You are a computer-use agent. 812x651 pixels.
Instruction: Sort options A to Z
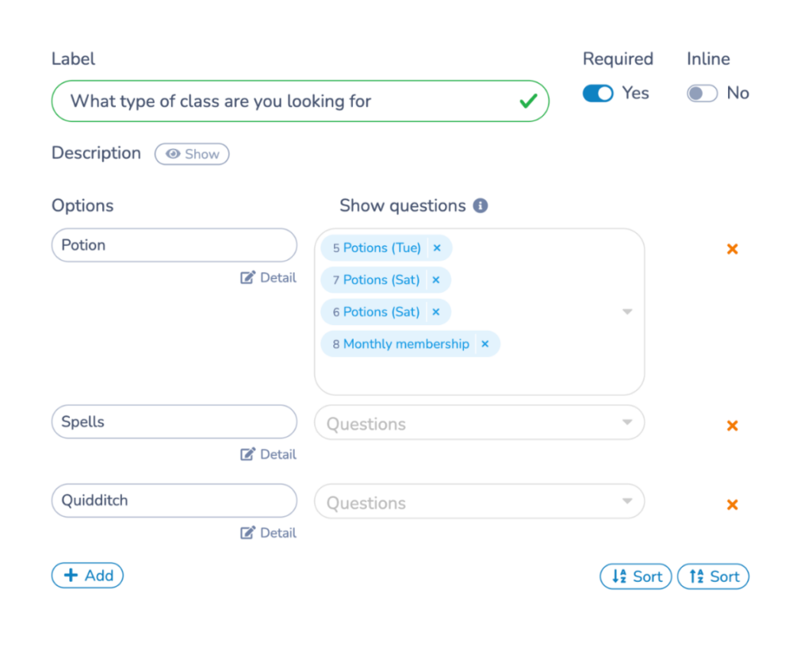point(636,576)
